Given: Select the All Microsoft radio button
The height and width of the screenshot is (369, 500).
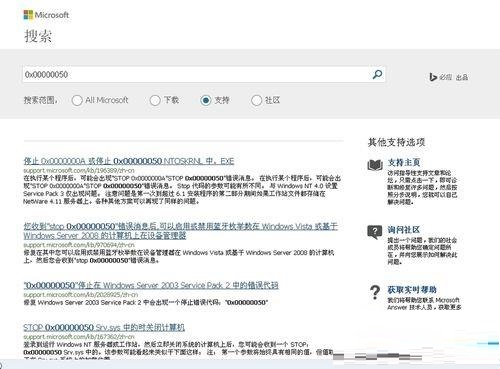Looking at the screenshot, I should click(77, 100).
